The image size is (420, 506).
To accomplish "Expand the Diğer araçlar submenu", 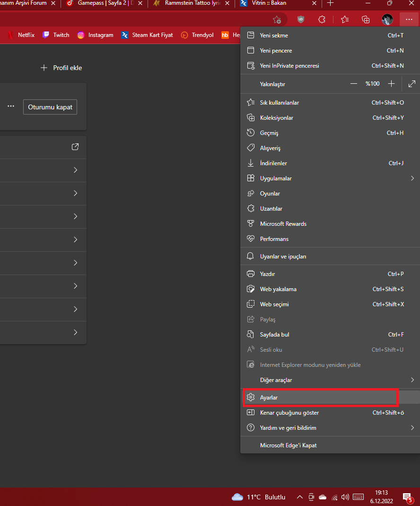I will coord(412,380).
